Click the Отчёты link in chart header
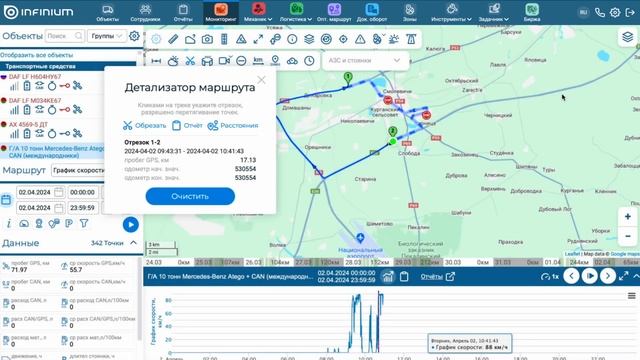640x360 pixels. (x=431, y=276)
